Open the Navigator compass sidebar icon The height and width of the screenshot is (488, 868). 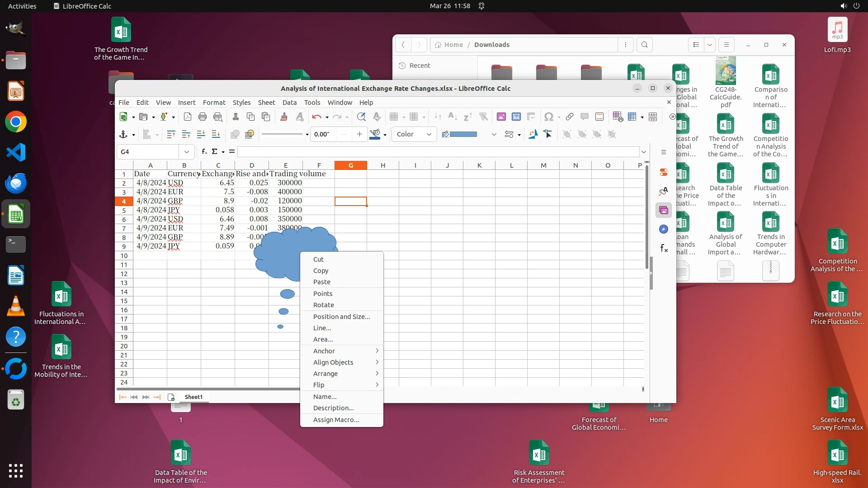663,229
